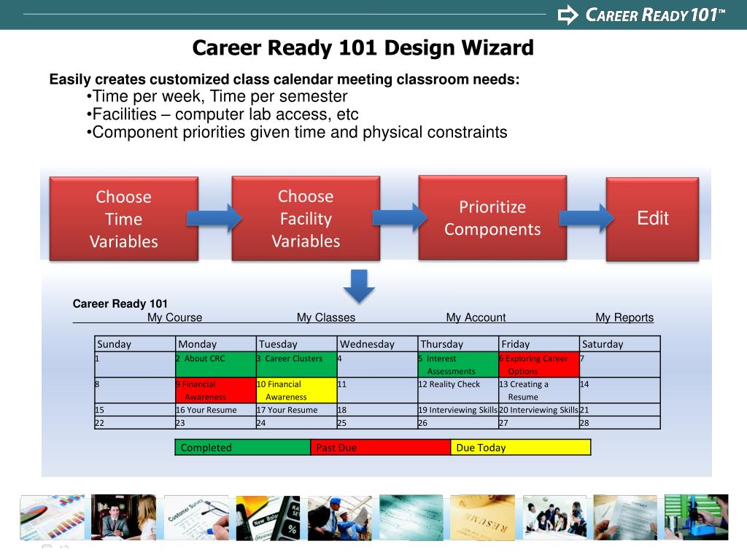
Task: Click the construction workers thumbnail
Action: coord(340,518)
